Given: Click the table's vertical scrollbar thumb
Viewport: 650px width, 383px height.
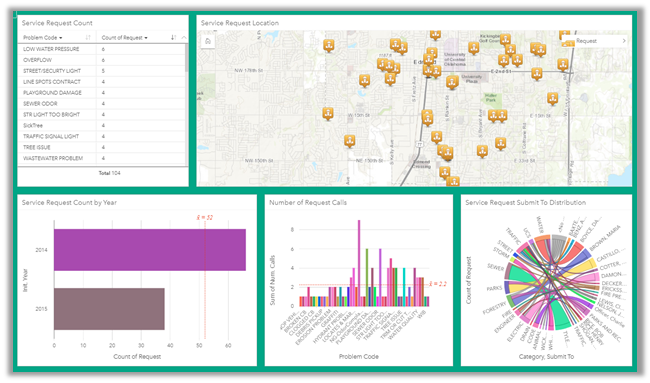Looking at the screenshot, I should point(187,58).
